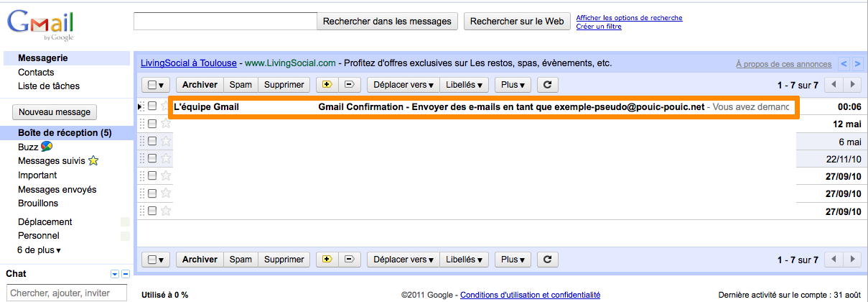
Task: Click the colorful Buzz icon
Action: tap(47, 147)
